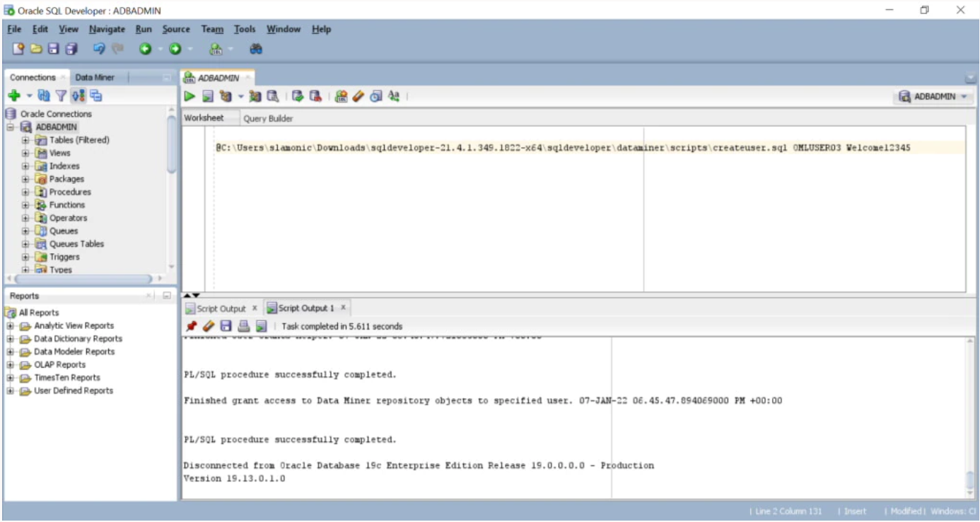Switch to the Data Miner tab
Image resolution: width=980 pixels, height=522 pixels.
tap(95, 78)
